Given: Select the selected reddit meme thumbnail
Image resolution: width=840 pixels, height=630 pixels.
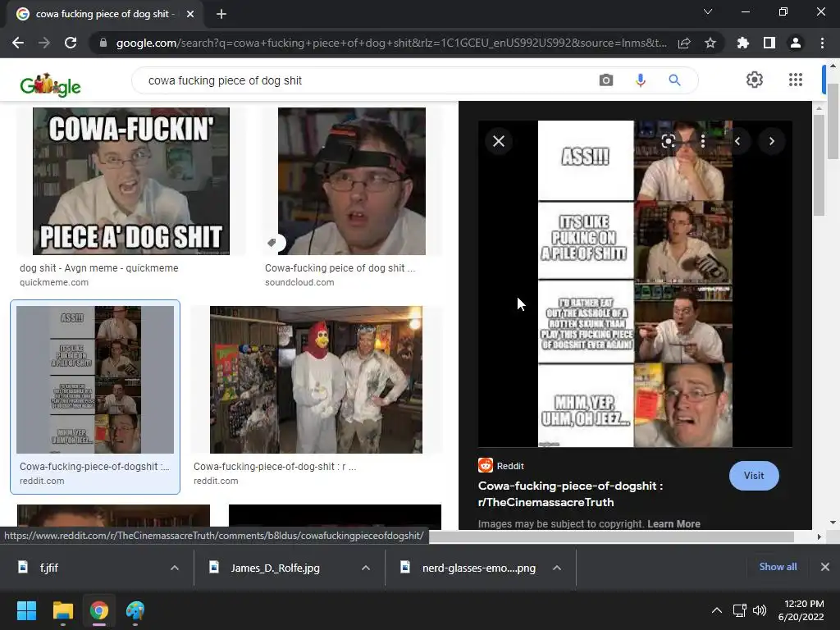Looking at the screenshot, I should click(x=95, y=380).
